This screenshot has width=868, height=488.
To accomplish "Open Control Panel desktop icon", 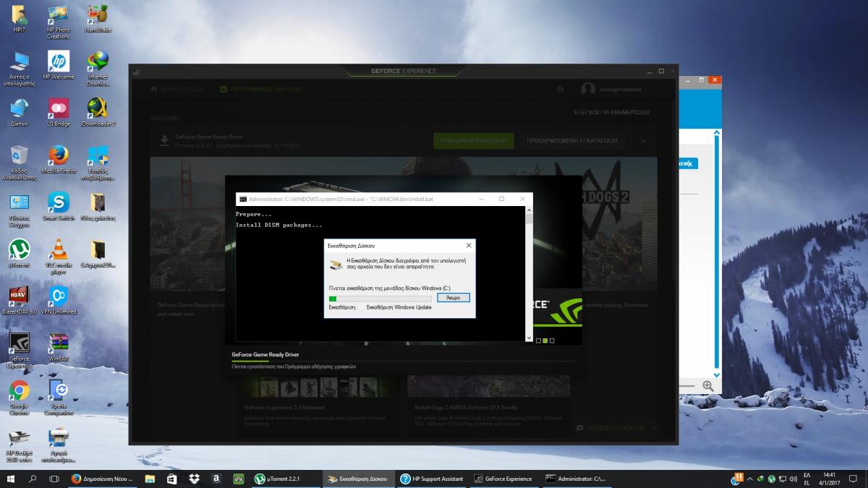I will pyautogui.click(x=19, y=210).
